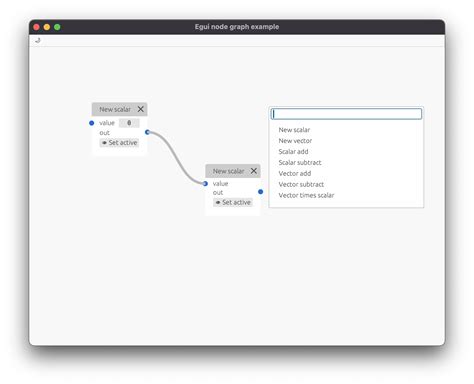
Task: Click the 'out' label in the wired-input node
Action: (x=218, y=193)
